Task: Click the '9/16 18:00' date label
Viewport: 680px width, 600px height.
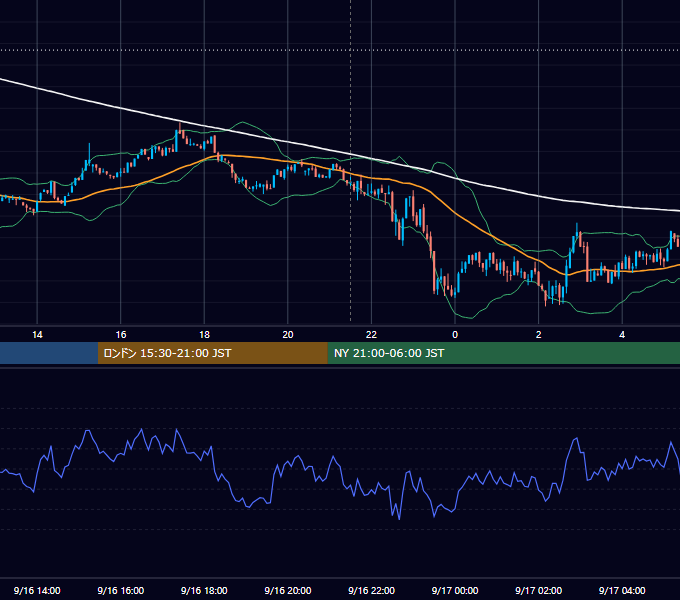Action: tap(204, 590)
